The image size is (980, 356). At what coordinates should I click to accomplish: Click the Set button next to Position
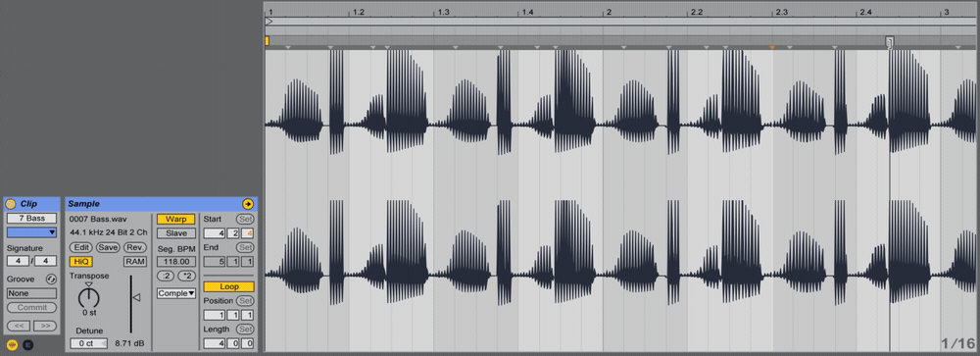(x=245, y=301)
